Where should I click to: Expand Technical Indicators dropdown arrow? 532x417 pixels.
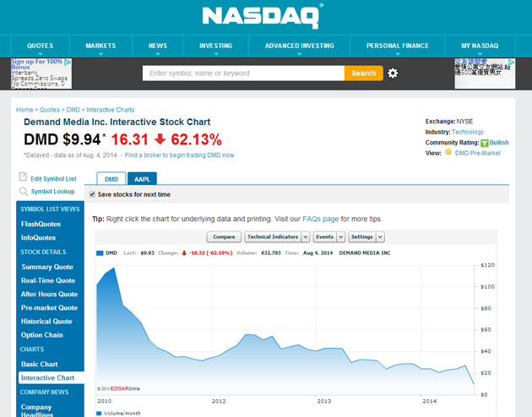click(x=306, y=237)
